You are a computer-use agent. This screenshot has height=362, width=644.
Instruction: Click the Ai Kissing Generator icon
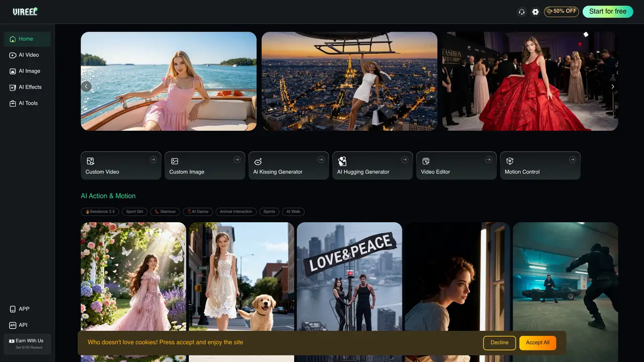coord(258,161)
